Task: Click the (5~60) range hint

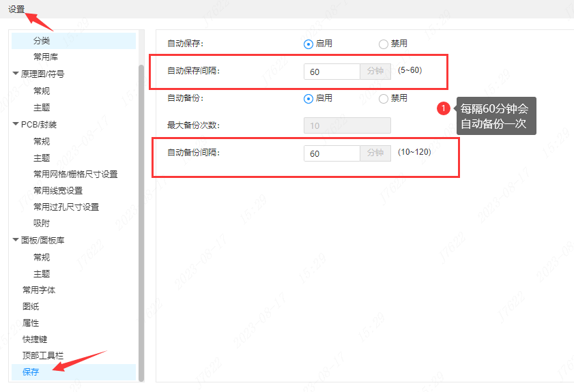Action: click(x=410, y=70)
